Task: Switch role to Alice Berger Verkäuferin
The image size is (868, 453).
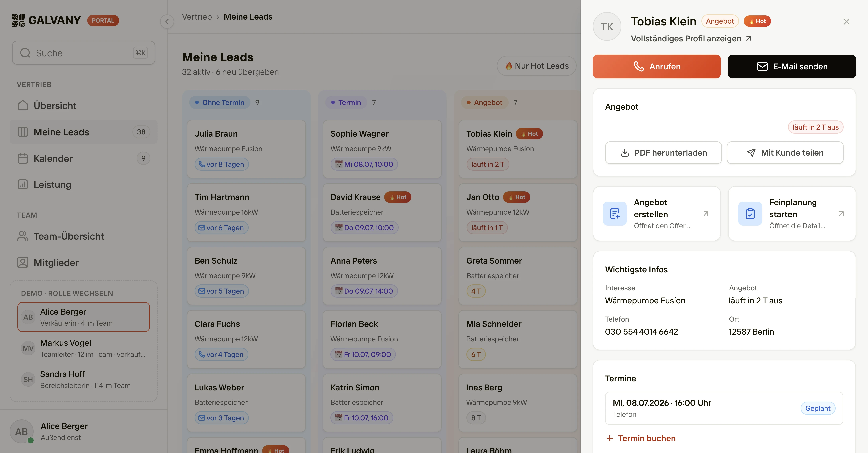Action: pos(84,317)
